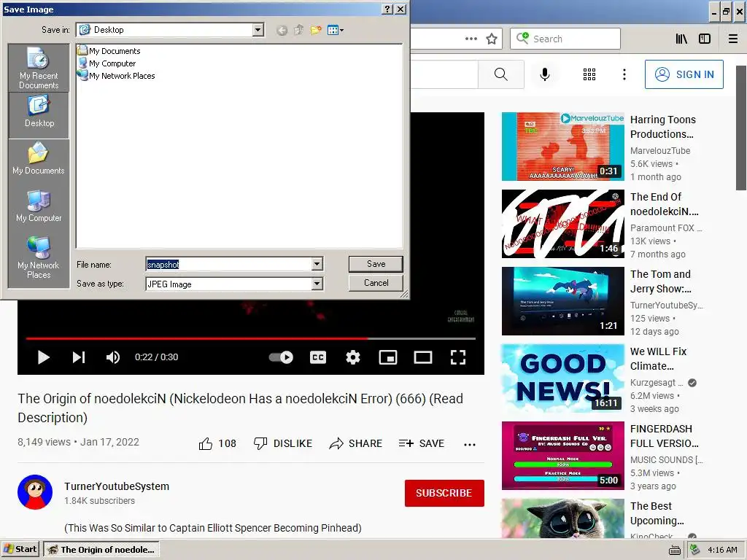Click the YouTube voice search microphone

pyautogui.click(x=545, y=74)
